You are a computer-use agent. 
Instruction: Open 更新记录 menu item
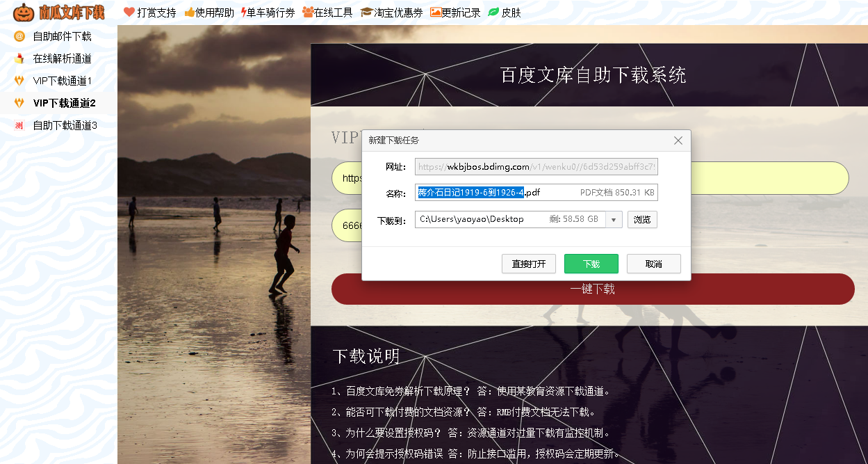(x=461, y=13)
